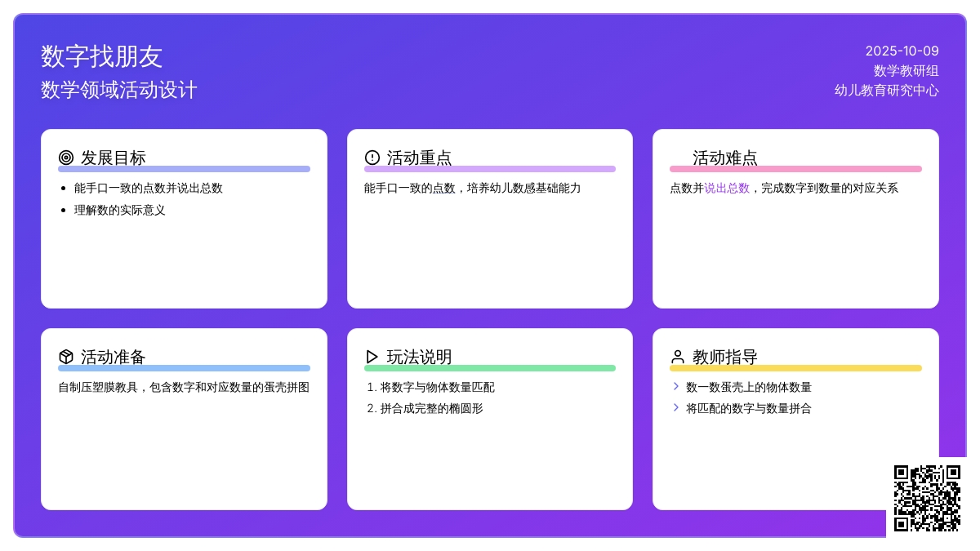Click the chevron before 数一数蛋壳上的物体数量

click(x=675, y=387)
